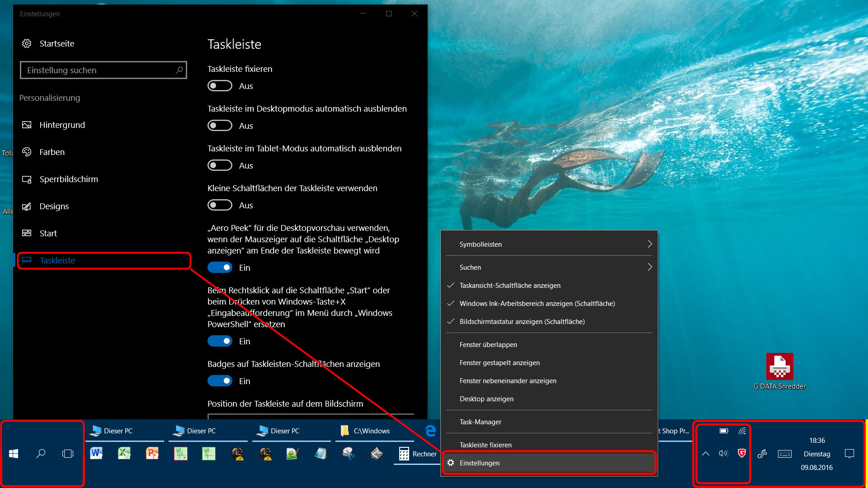Open Action Center notification icon
This screenshot has height=488, width=868.
[849, 454]
